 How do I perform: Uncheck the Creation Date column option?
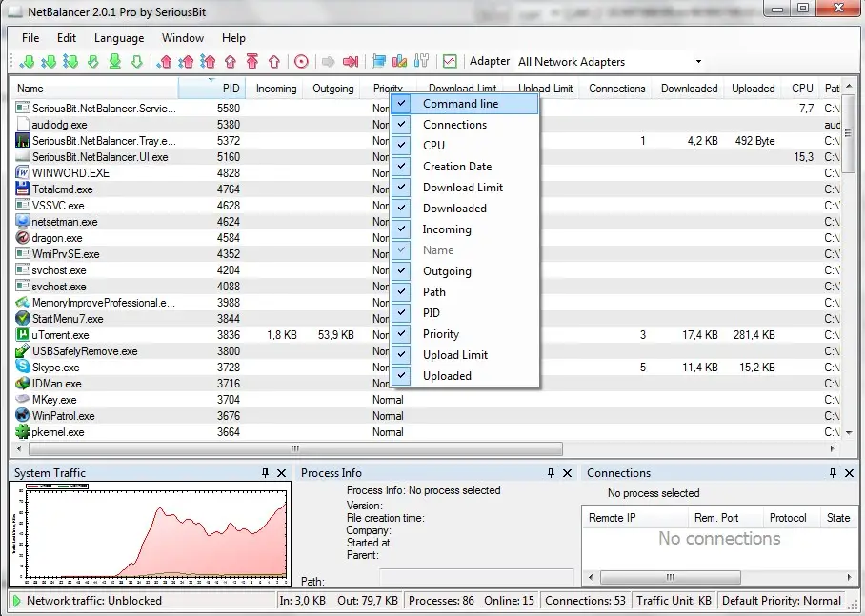tap(465, 167)
